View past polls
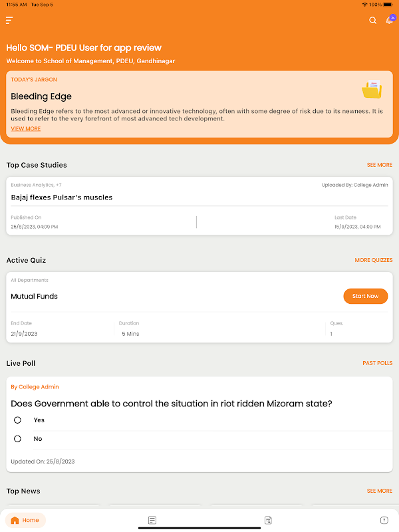This screenshot has width=399, height=532. coord(377,363)
